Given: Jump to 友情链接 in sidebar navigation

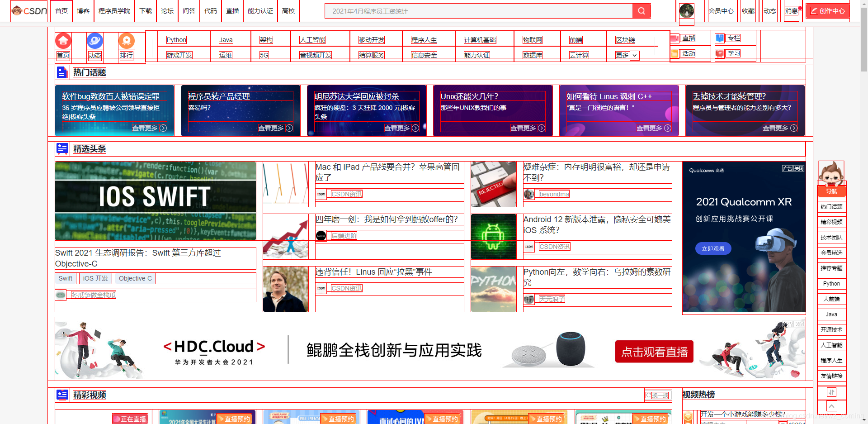Looking at the screenshot, I should (x=831, y=376).
